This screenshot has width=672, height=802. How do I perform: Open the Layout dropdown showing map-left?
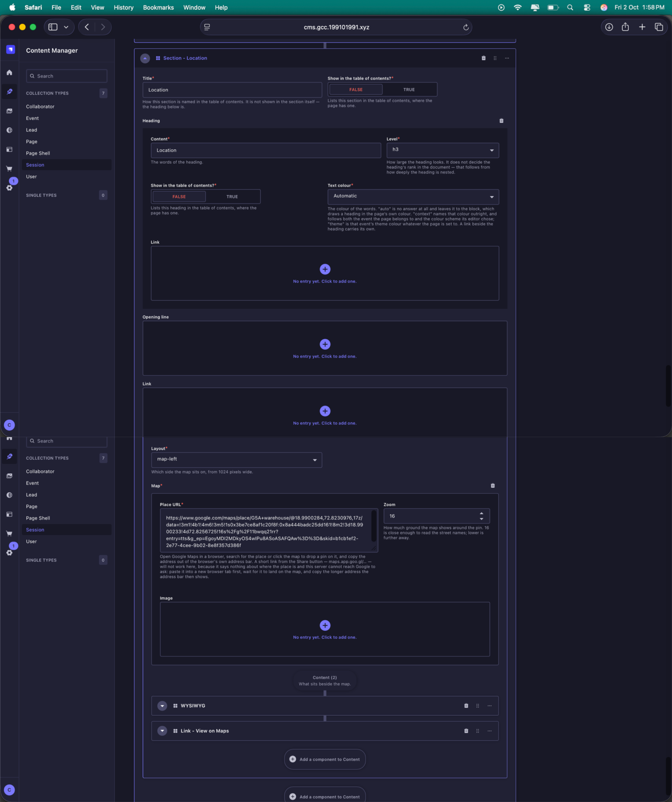tap(237, 460)
